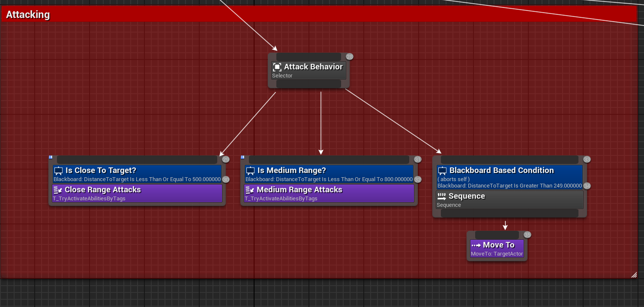Click the blackboard icon on Blackboard Based Condition
This screenshot has height=307, width=644.
pos(442,170)
